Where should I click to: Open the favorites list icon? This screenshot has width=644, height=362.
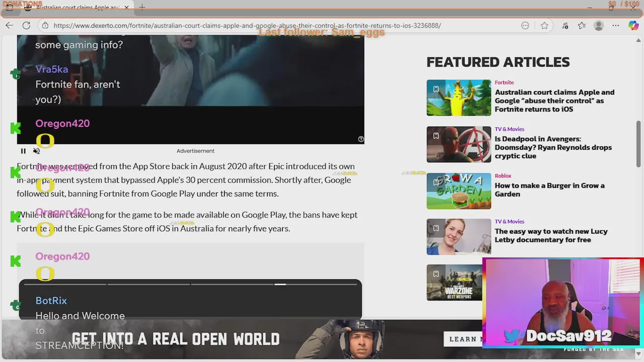pyautogui.click(x=582, y=25)
